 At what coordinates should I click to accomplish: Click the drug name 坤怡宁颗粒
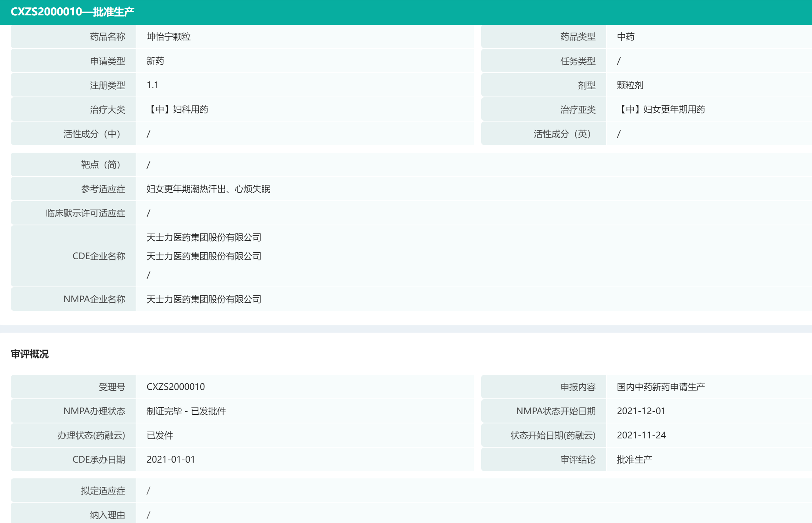click(168, 37)
